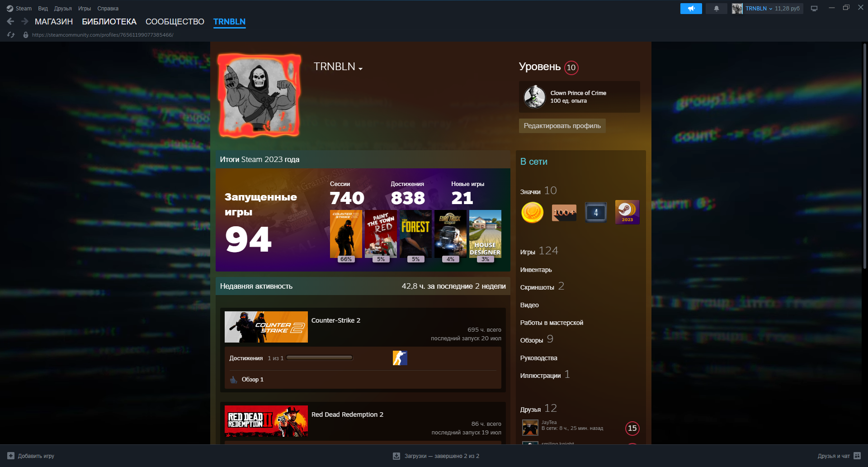The image size is (868, 467).
Task: Open announcements megaphone button
Action: tap(691, 9)
